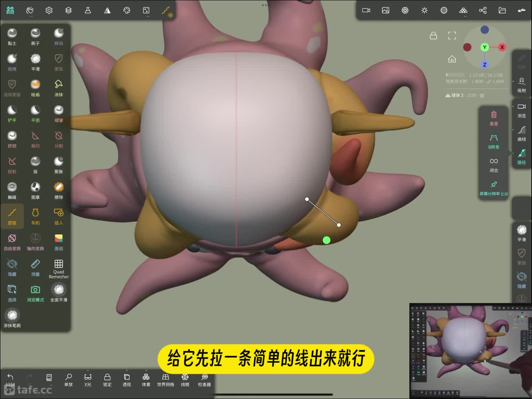The image size is (532, 399).
Task: Select the 选择 selection tool
Action: 12,293
